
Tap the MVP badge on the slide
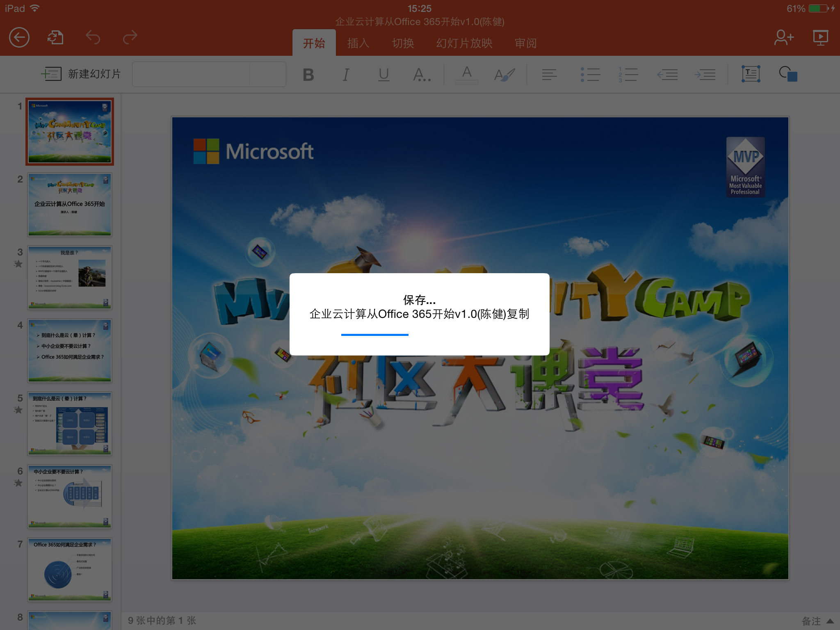(x=746, y=167)
